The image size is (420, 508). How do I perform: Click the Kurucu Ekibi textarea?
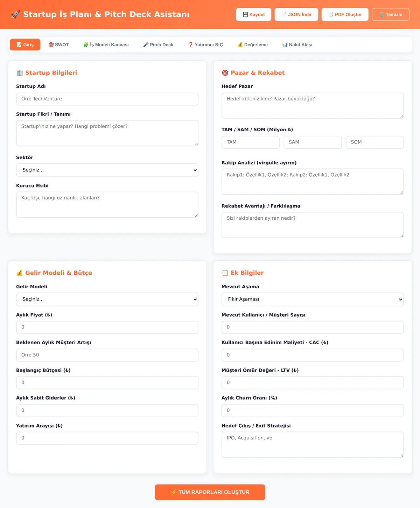click(x=107, y=205)
